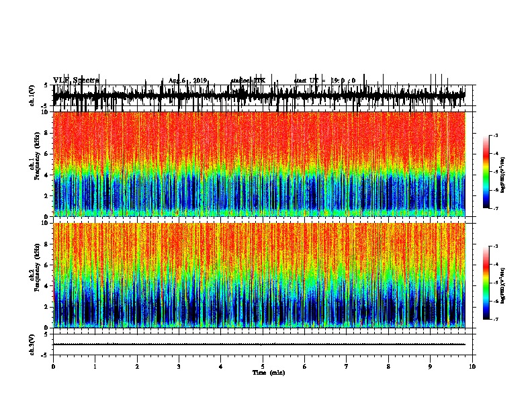This screenshot has height=411, width=532.
Task: Click time axis tick label 5
Action: [x=263, y=367]
